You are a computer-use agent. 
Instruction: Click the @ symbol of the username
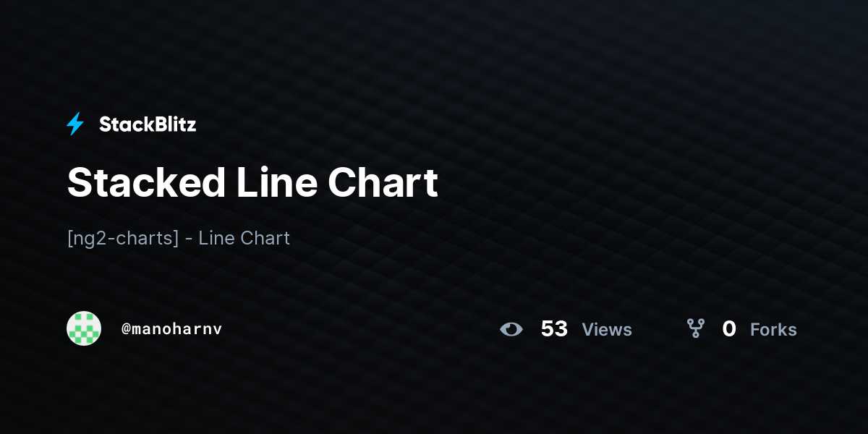(x=126, y=329)
